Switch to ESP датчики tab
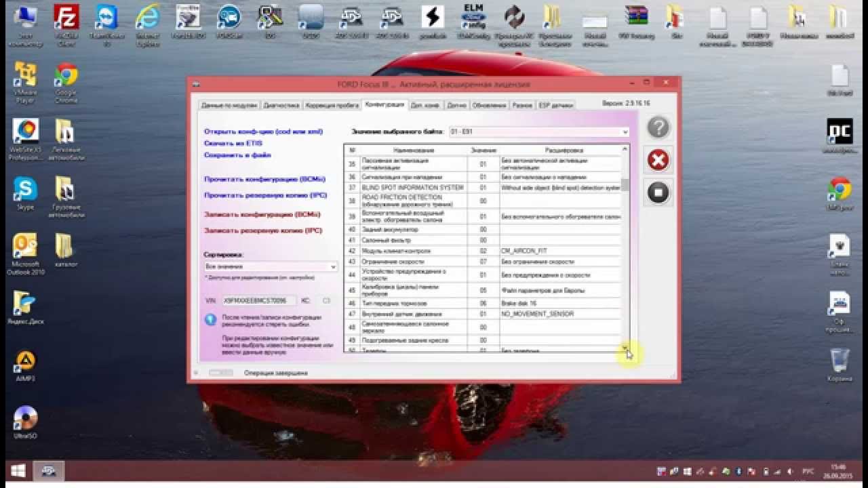This screenshot has height=488, width=868. pos(555,105)
